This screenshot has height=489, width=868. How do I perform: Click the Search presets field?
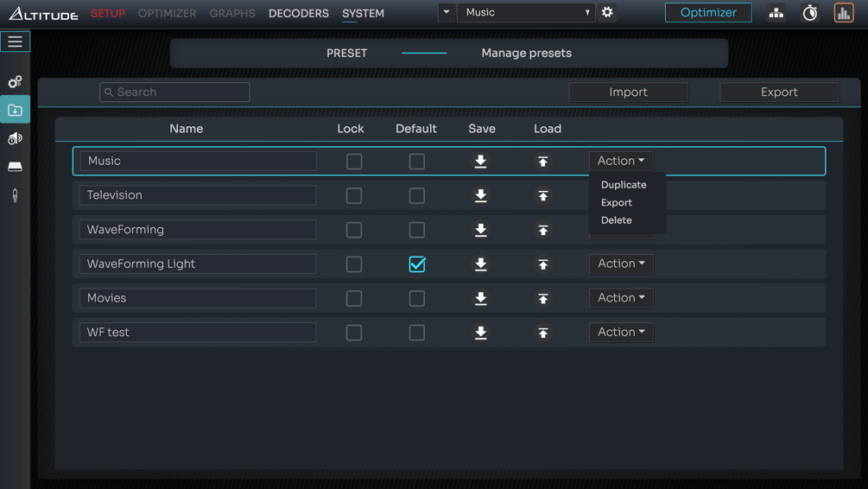click(x=174, y=92)
